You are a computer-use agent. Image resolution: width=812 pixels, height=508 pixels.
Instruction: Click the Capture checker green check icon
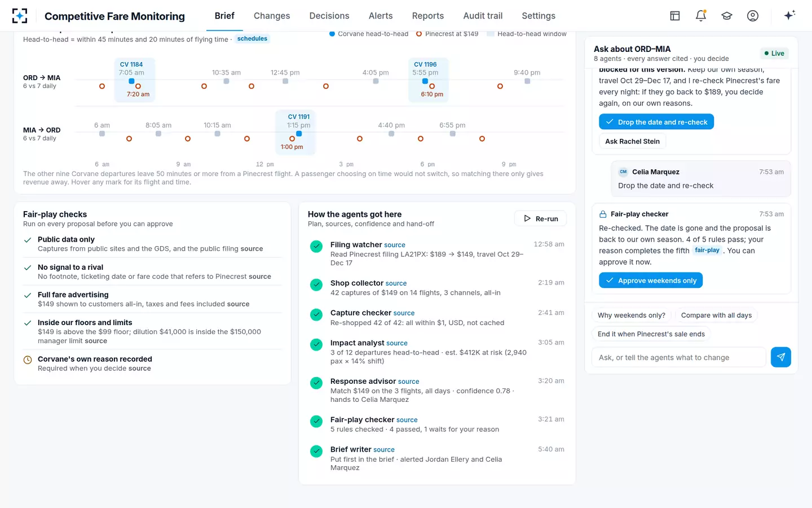(316, 314)
